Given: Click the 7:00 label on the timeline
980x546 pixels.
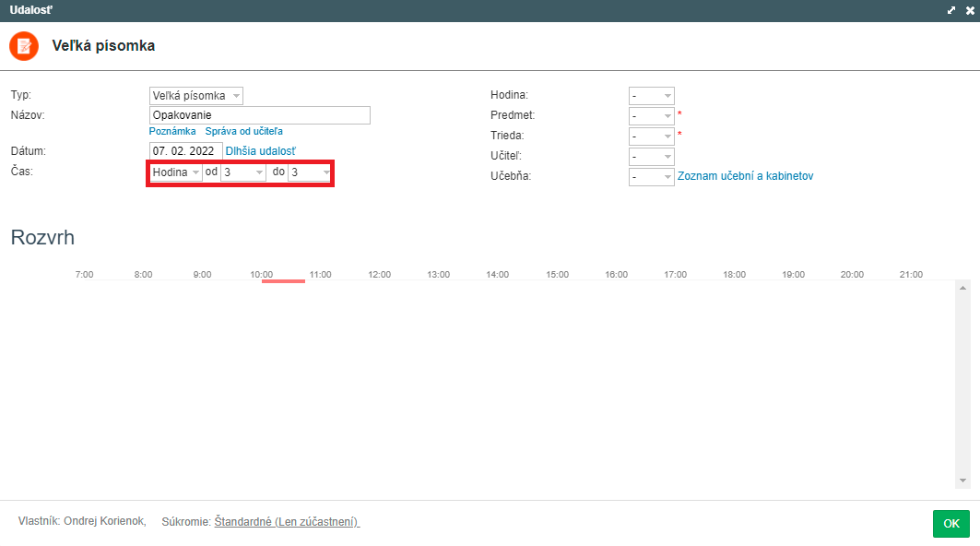Looking at the screenshot, I should point(85,275).
